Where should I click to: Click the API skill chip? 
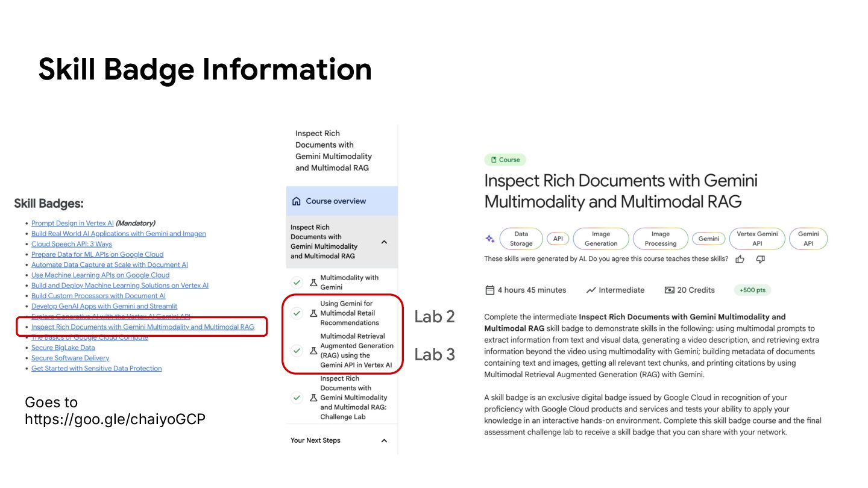pyautogui.click(x=558, y=239)
